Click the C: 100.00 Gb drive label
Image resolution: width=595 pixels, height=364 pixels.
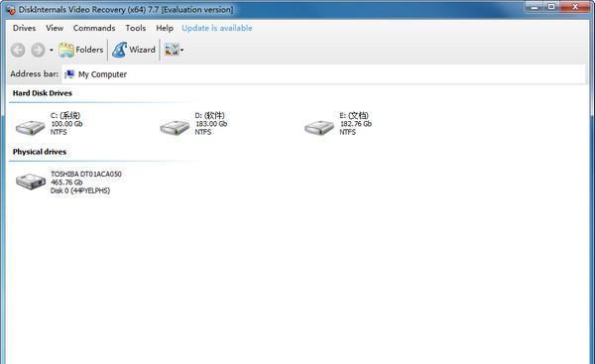pos(66,124)
